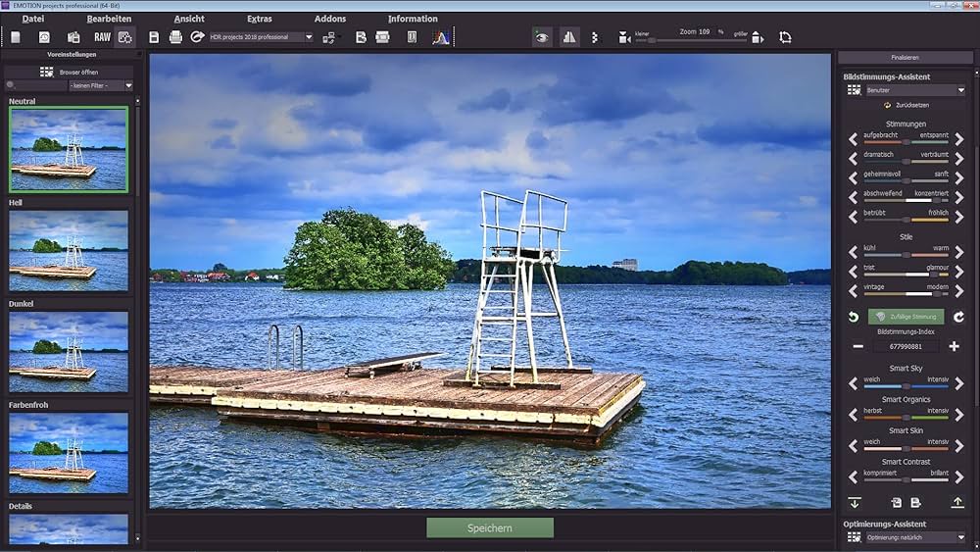Click the info document icon
Screen dimensions: 980x552
412,37
